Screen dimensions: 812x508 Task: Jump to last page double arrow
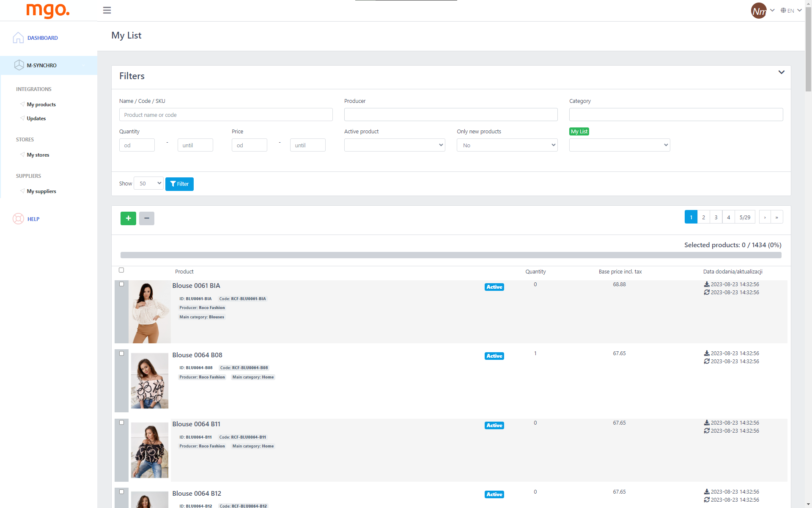point(777,217)
